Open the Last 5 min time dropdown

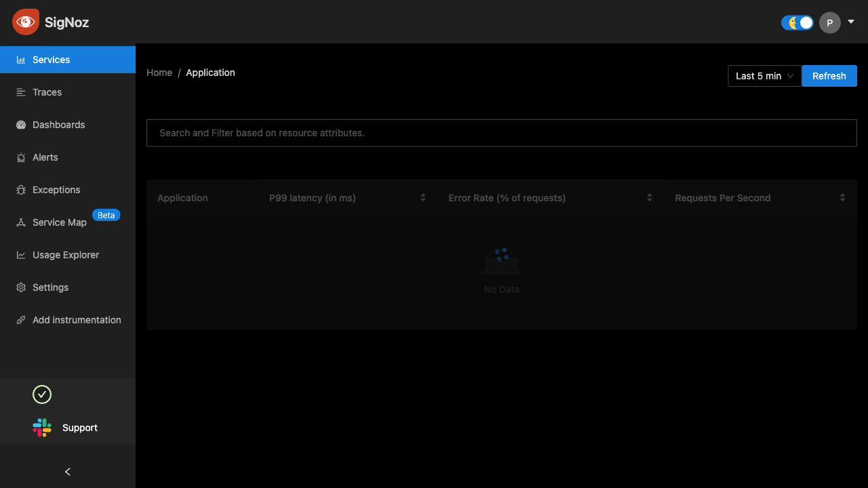[764, 76]
